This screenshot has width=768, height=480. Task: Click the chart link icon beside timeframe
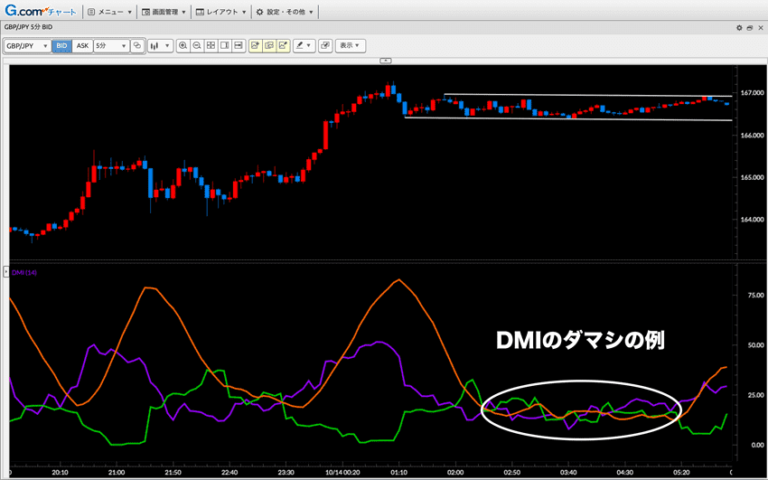137,46
